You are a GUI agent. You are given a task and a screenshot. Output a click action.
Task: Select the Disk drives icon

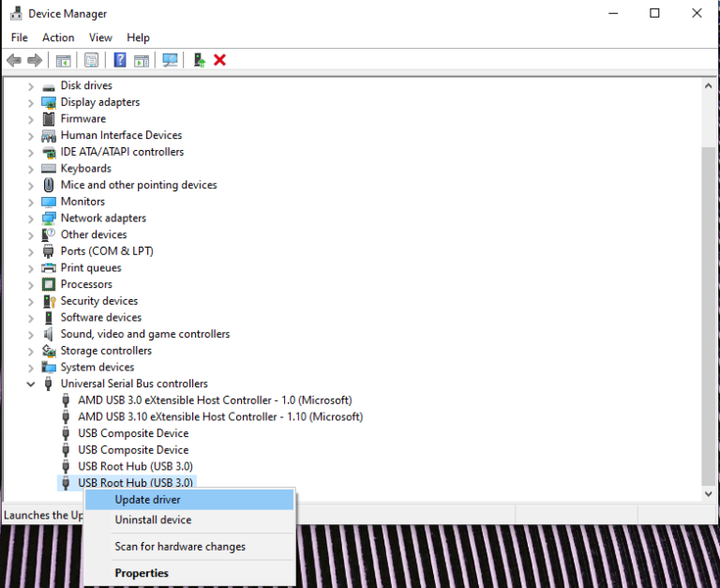[x=49, y=86]
